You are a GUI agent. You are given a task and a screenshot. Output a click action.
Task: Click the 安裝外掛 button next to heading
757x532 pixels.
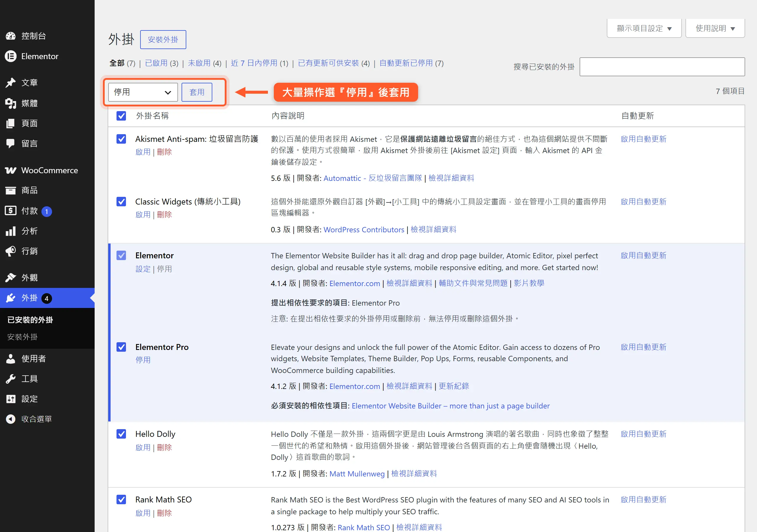click(163, 40)
